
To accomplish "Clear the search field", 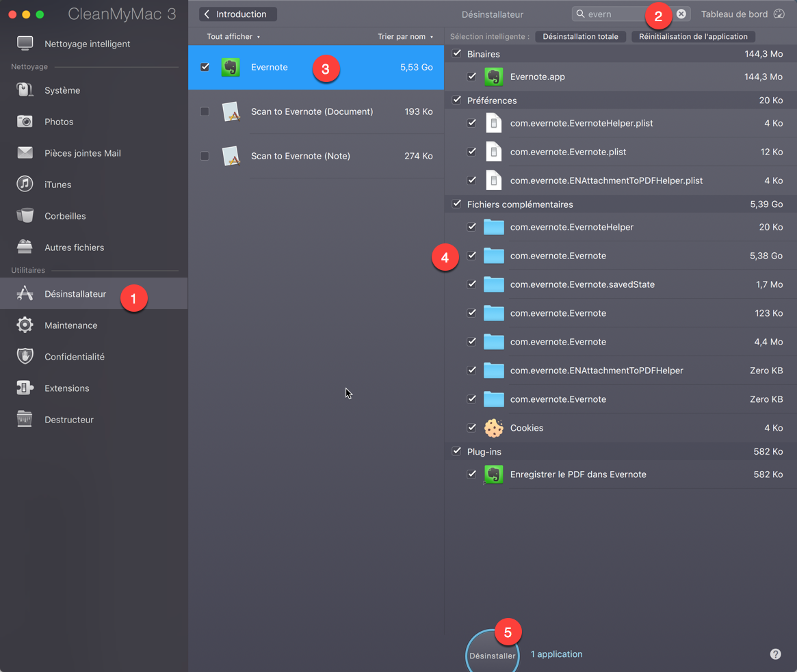I will (x=681, y=14).
